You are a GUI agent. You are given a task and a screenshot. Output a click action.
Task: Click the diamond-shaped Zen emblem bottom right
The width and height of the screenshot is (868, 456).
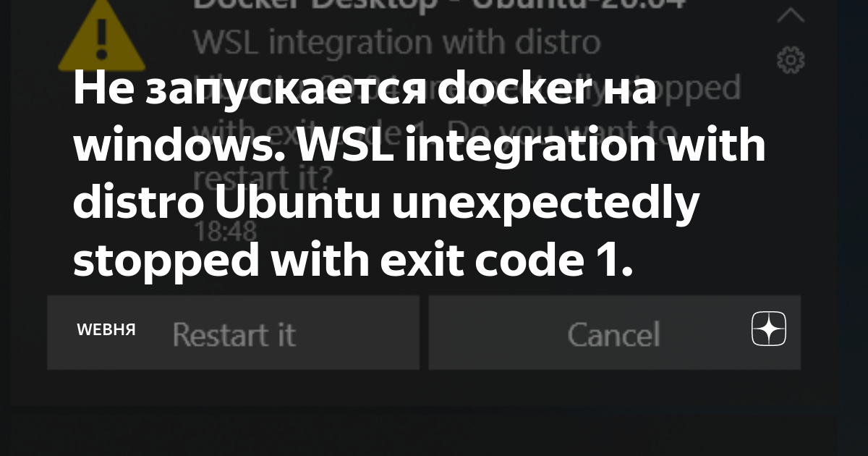[x=768, y=329]
